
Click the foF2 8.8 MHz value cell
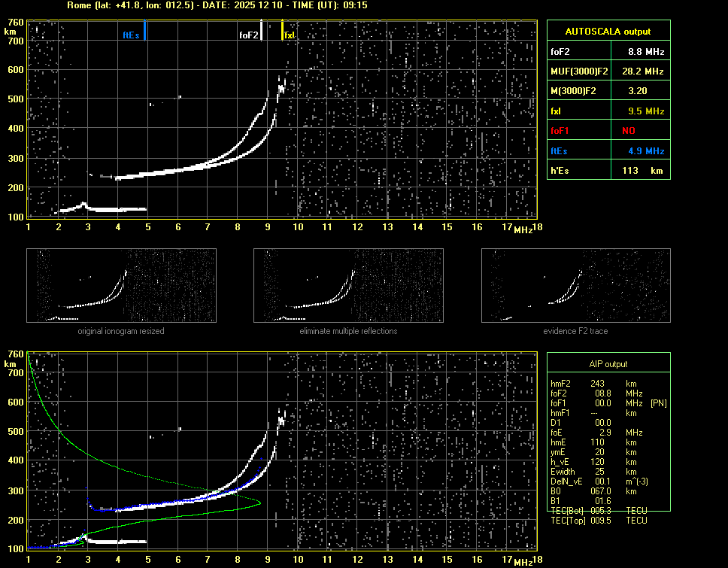tap(646, 51)
